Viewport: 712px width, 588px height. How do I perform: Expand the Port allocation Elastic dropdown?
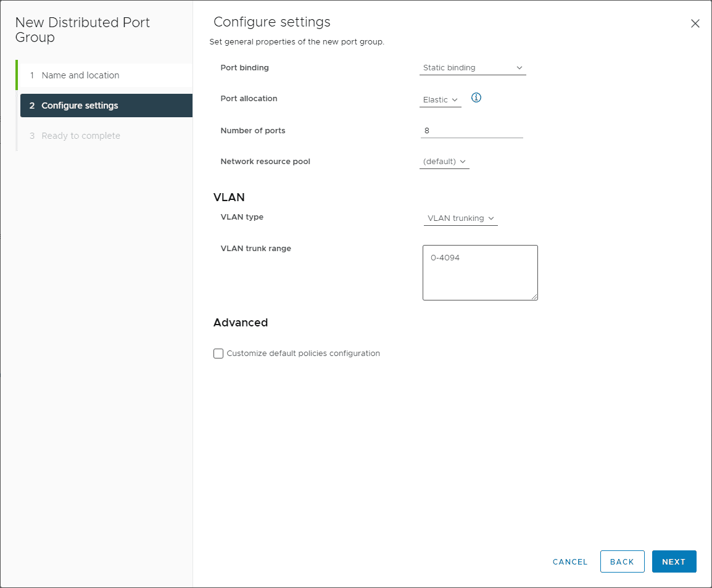click(x=440, y=100)
